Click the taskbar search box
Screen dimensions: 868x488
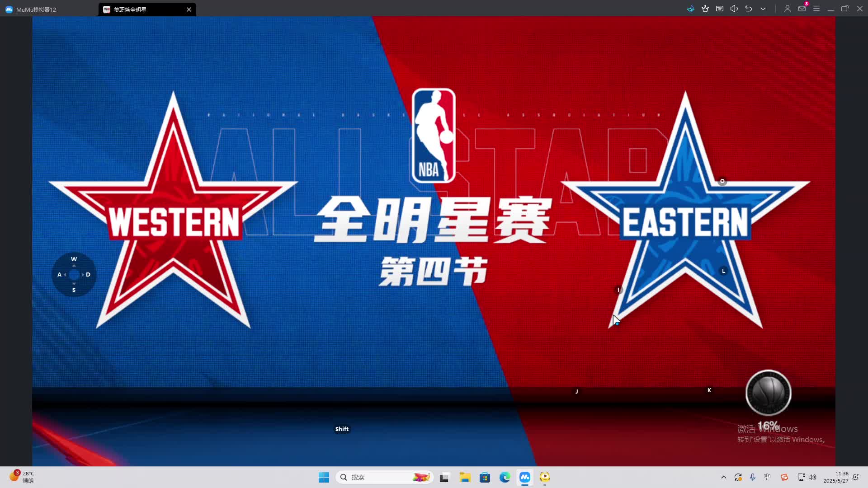coord(384,477)
